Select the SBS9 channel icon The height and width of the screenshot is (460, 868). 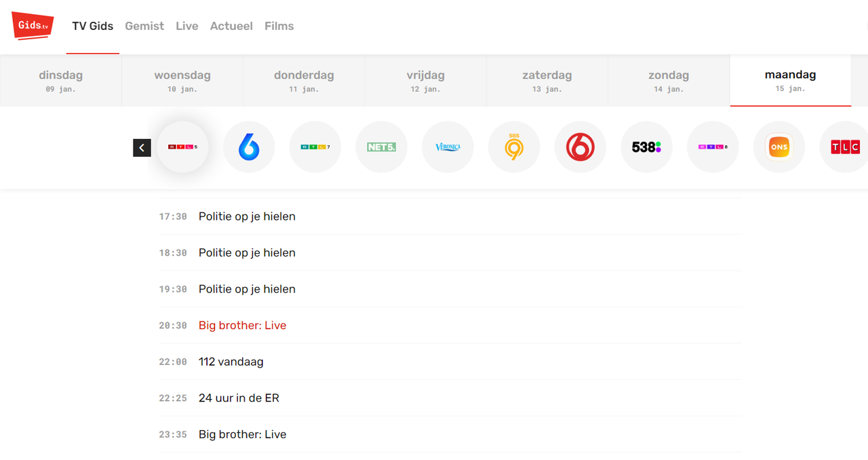514,147
